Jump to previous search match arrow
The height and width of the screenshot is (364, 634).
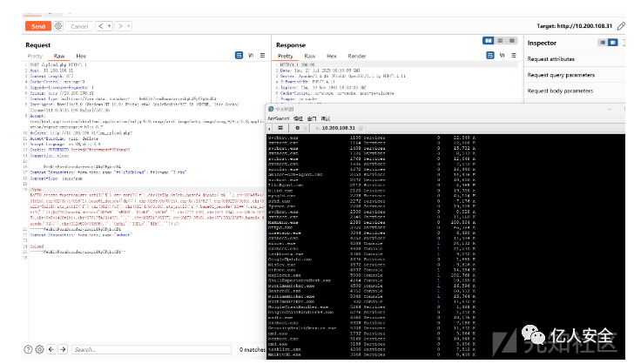point(51,349)
